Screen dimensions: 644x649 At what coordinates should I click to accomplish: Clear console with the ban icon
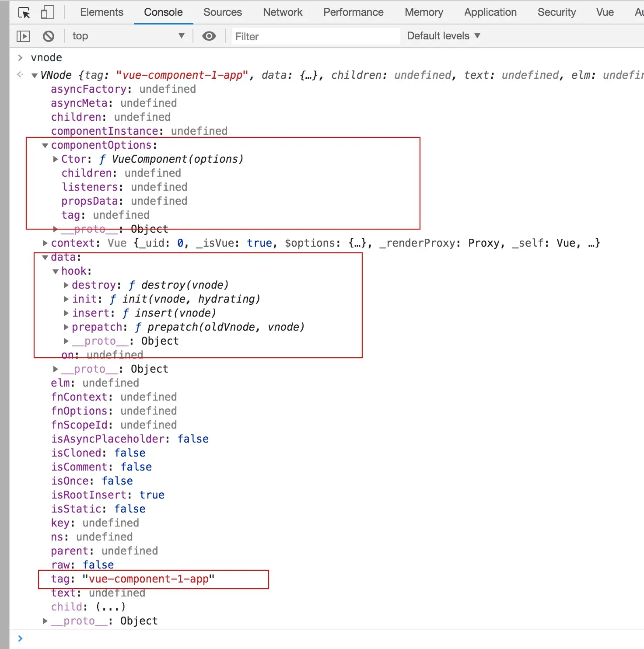pos(49,36)
